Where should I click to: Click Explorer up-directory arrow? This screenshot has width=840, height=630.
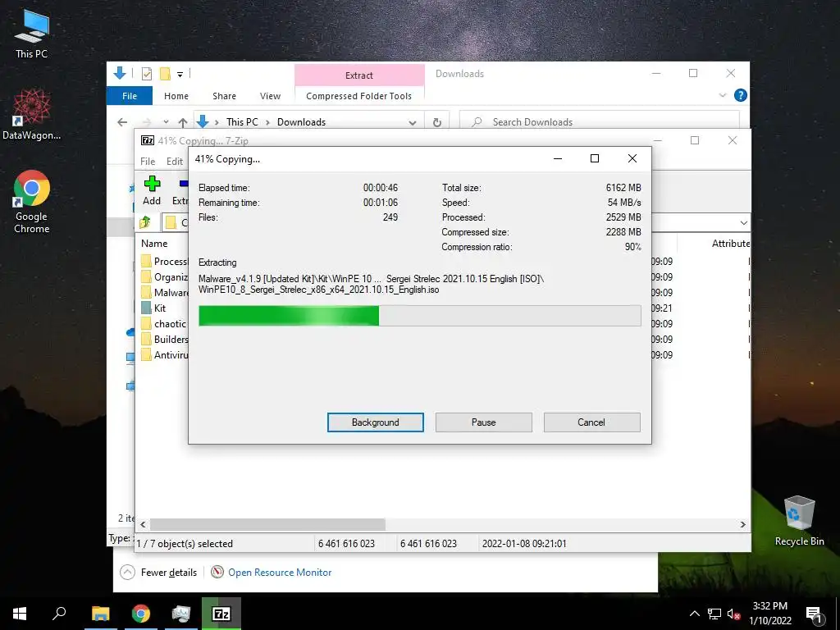point(183,122)
